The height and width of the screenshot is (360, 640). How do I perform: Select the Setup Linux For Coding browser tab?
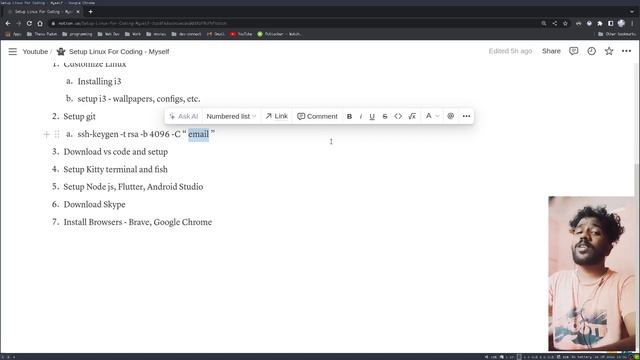(x=43, y=12)
